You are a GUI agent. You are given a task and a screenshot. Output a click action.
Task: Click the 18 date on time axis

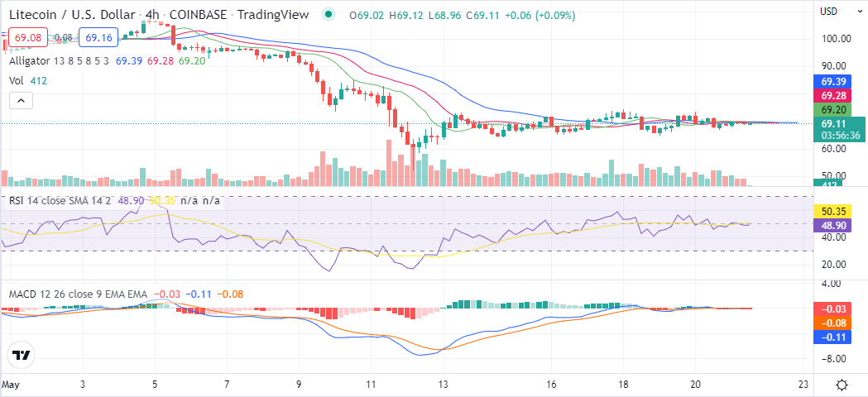pyautogui.click(x=623, y=384)
